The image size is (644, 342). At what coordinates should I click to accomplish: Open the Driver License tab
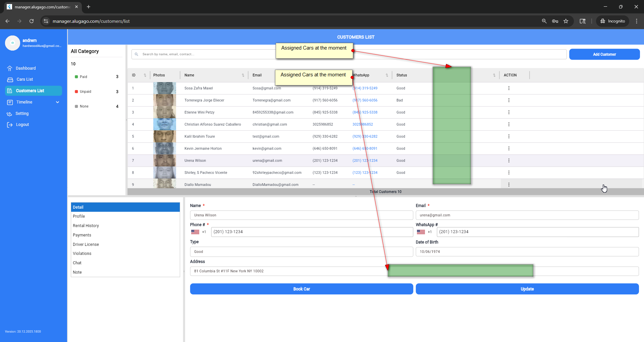[86, 245]
